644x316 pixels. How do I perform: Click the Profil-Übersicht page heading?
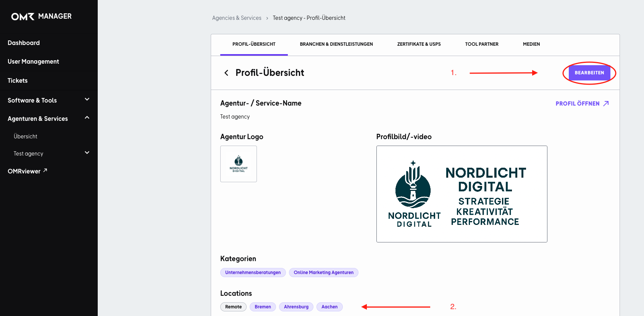pos(270,73)
